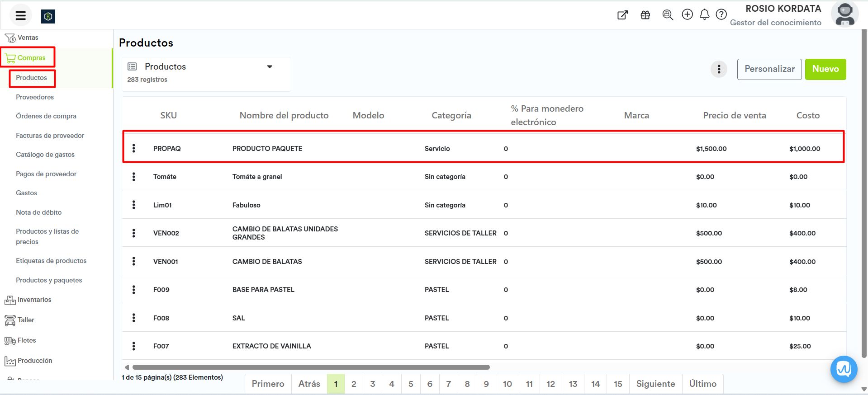Open the more options button beside Personalizar
The height and width of the screenshot is (395, 868).
point(719,69)
